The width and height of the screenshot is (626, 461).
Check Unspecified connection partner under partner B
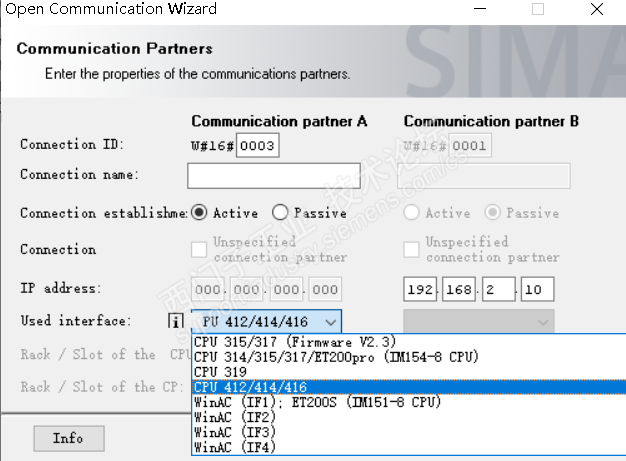pos(411,250)
